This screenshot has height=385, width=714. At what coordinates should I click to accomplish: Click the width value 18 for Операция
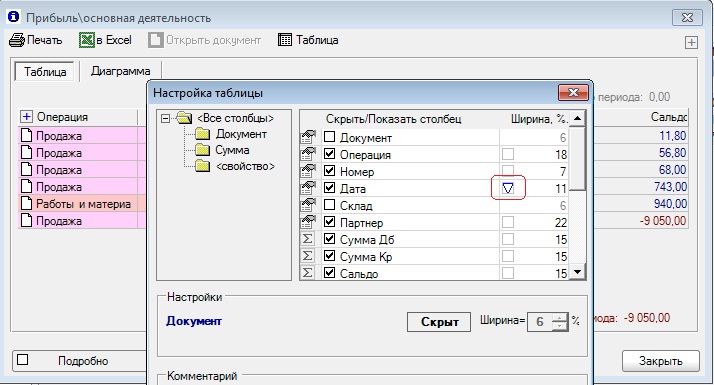(x=561, y=155)
